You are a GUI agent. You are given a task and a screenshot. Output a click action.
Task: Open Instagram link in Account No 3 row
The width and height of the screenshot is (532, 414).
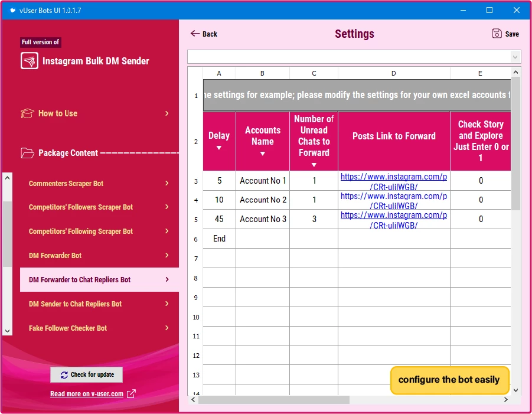tap(394, 220)
